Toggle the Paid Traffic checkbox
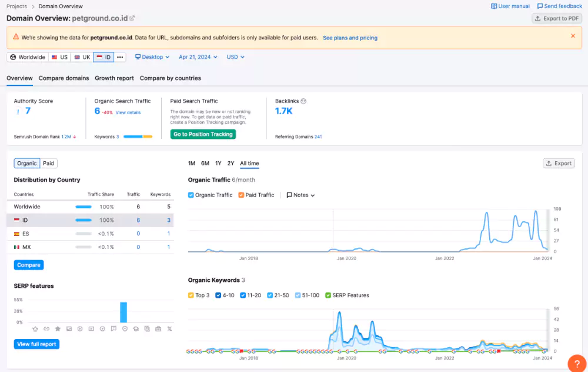Viewport: 588px width, 372px height. pyautogui.click(x=241, y=195)
